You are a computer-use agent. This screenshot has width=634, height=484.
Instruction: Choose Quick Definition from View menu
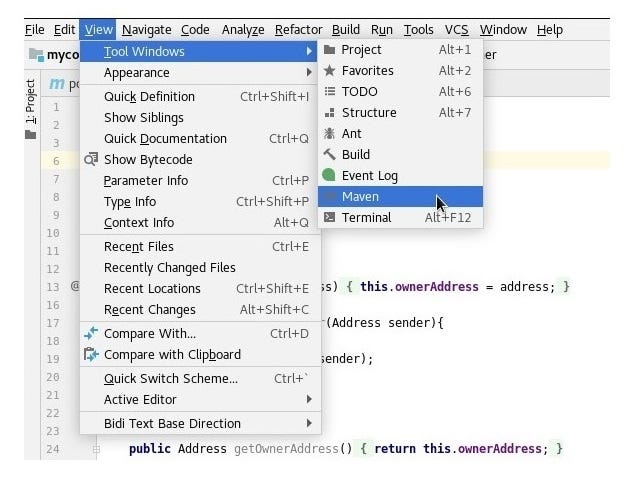[200, 97]
